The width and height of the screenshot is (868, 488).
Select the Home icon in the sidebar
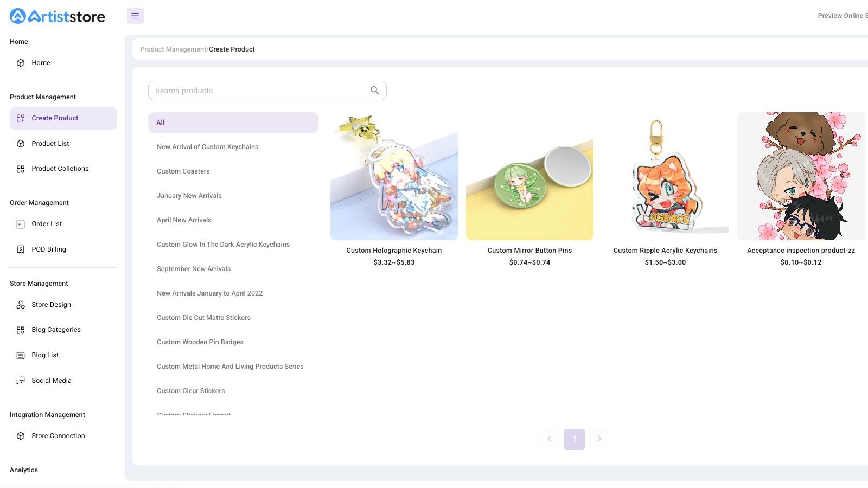(20, 62)
